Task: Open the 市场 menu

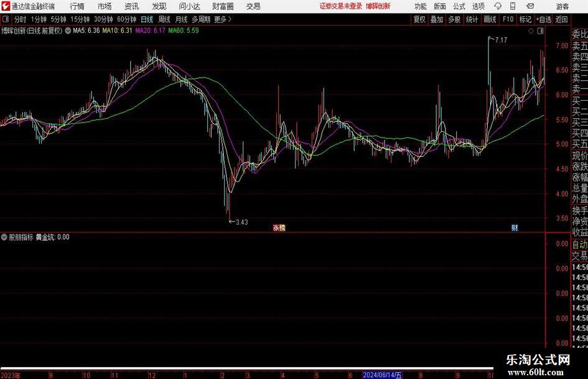Action: pyautogui.click(x=105, y=6)
